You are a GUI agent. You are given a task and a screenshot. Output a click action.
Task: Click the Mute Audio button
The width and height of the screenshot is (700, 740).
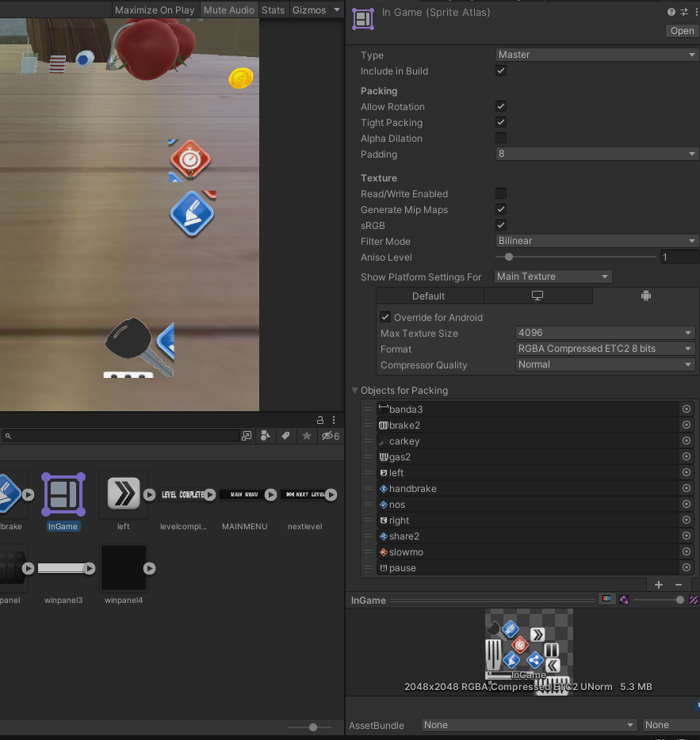[x=228, y=10]
